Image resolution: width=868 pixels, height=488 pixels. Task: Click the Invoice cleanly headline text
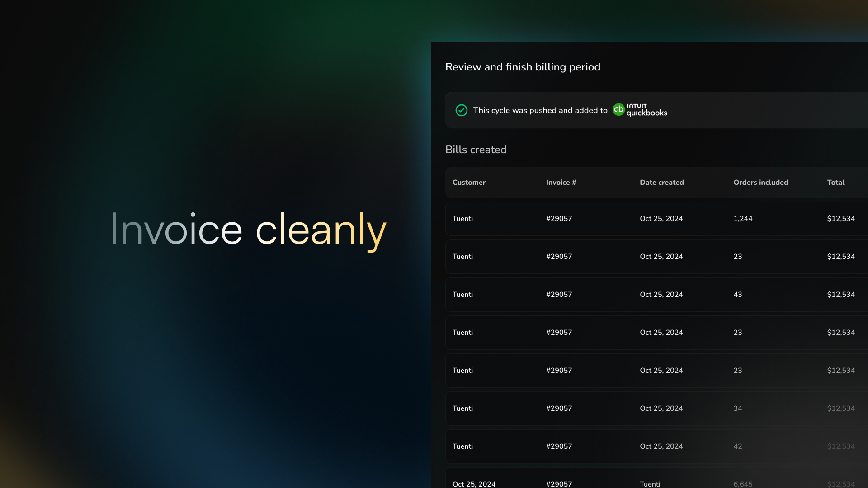248,230
